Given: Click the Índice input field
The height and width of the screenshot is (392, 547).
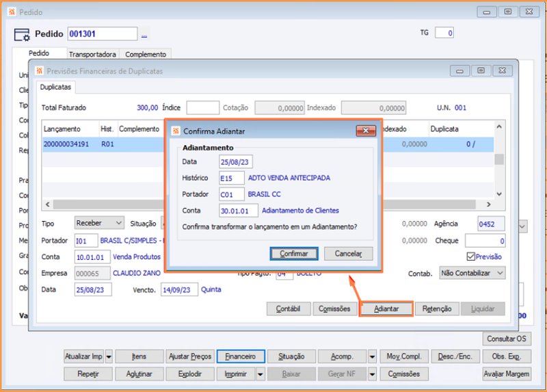Looking at the screenshot, I should [x=202, y=107].
